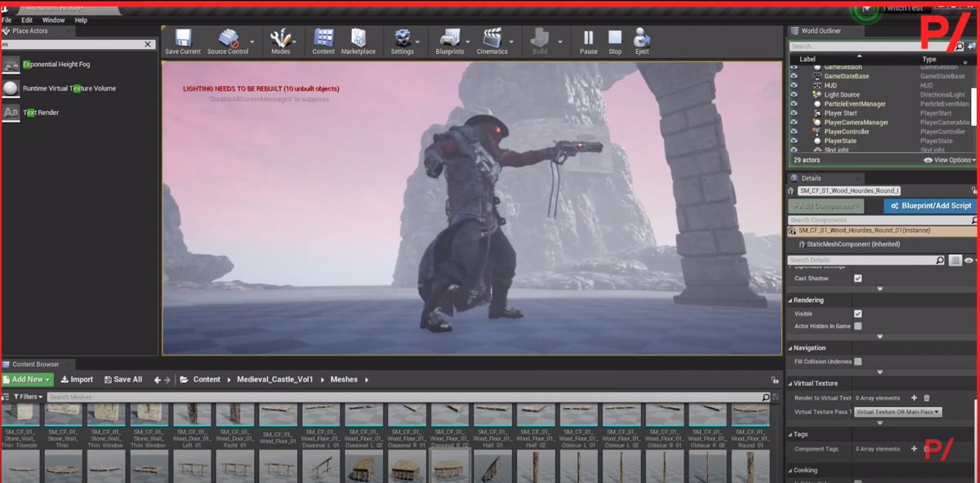Select Exponential Height Fog actor
The height and width of the screenshot is (483, 980).
(x=58, y=64)
